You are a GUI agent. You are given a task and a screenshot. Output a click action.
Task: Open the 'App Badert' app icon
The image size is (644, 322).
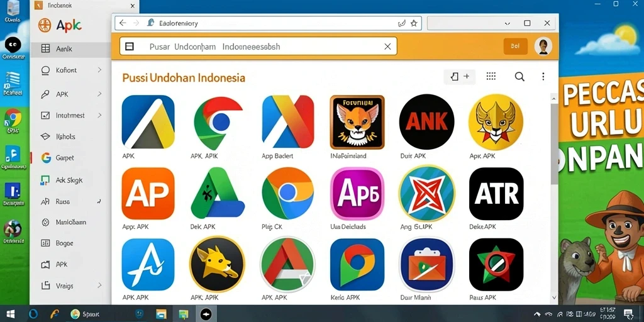click(x=287, y=122)
